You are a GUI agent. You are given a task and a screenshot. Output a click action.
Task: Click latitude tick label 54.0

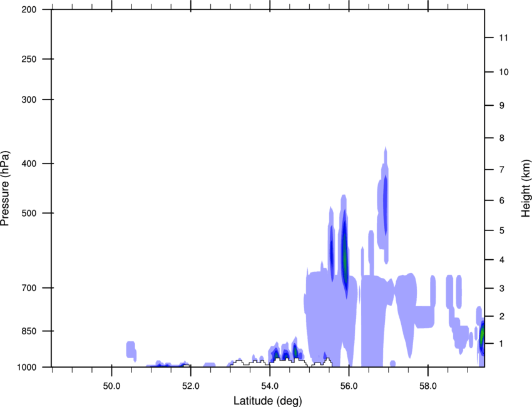coord(270,386)
